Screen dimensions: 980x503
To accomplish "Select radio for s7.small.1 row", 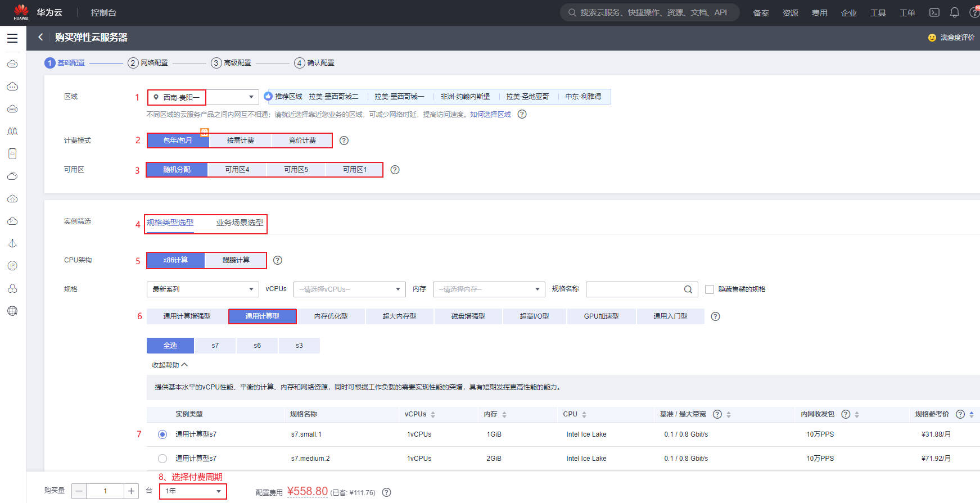I will pyautogui.click(x=162, y=434).
